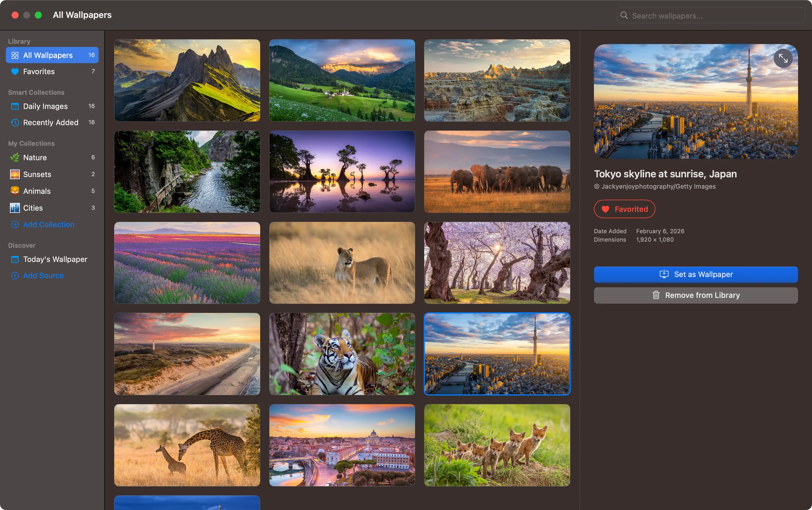Focus the Search wallpapers field

[710, 15]
